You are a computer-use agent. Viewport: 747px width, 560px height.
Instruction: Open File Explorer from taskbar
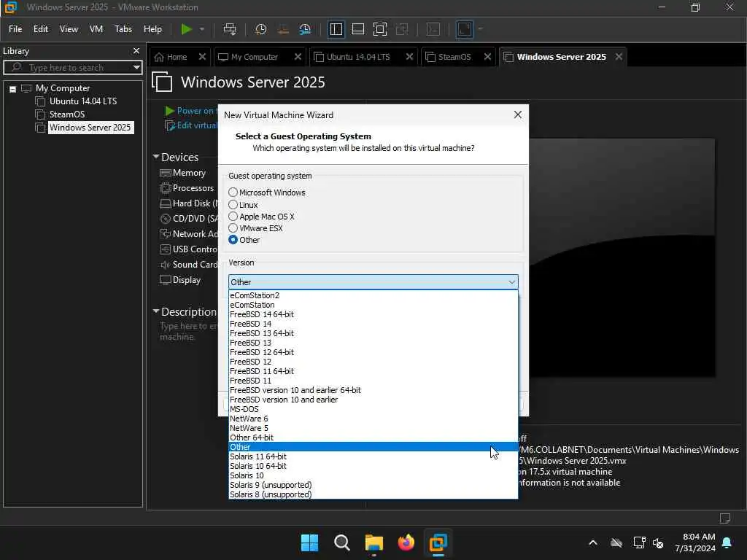pos(374,542)
